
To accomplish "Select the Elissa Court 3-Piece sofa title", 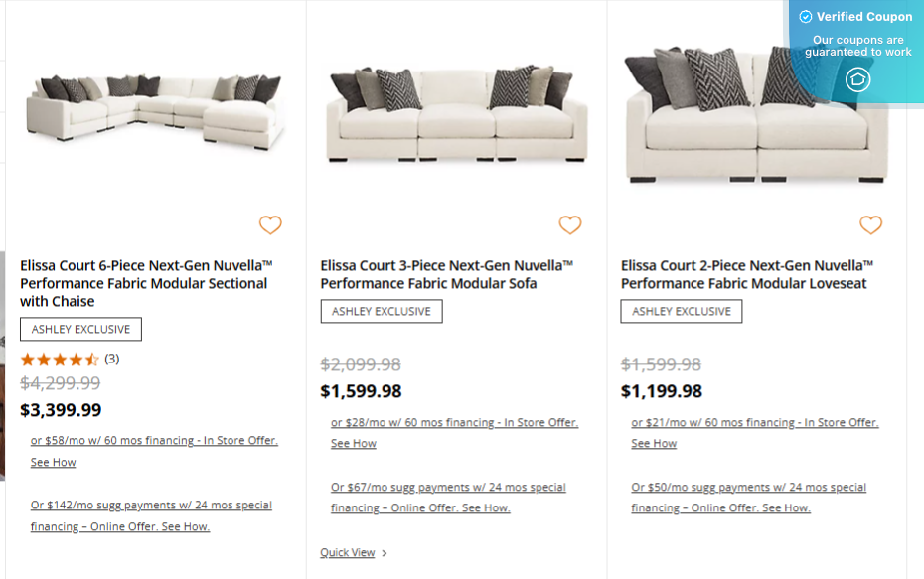I will click(x=446, y=274).
